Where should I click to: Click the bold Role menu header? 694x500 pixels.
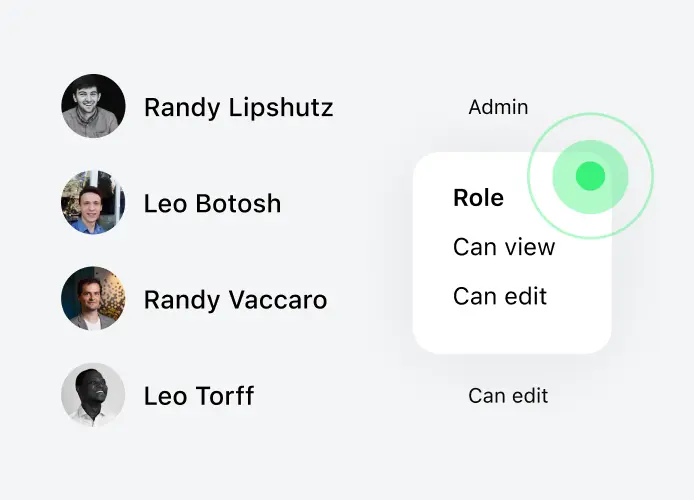(x=478, y=198)
